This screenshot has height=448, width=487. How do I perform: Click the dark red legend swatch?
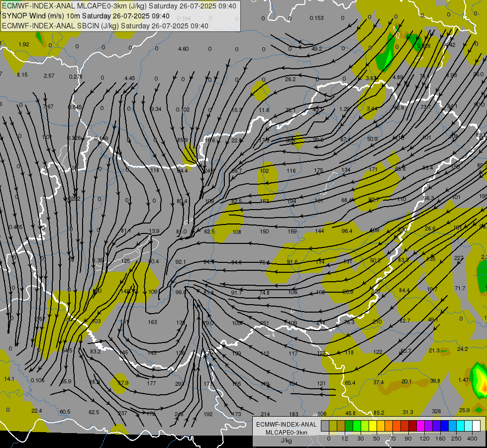click(412, 426)
